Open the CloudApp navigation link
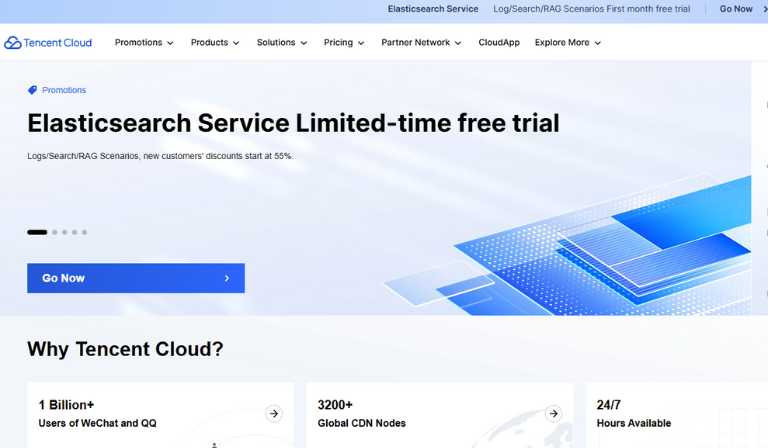 pyautogui.click(x=499, y=43)
